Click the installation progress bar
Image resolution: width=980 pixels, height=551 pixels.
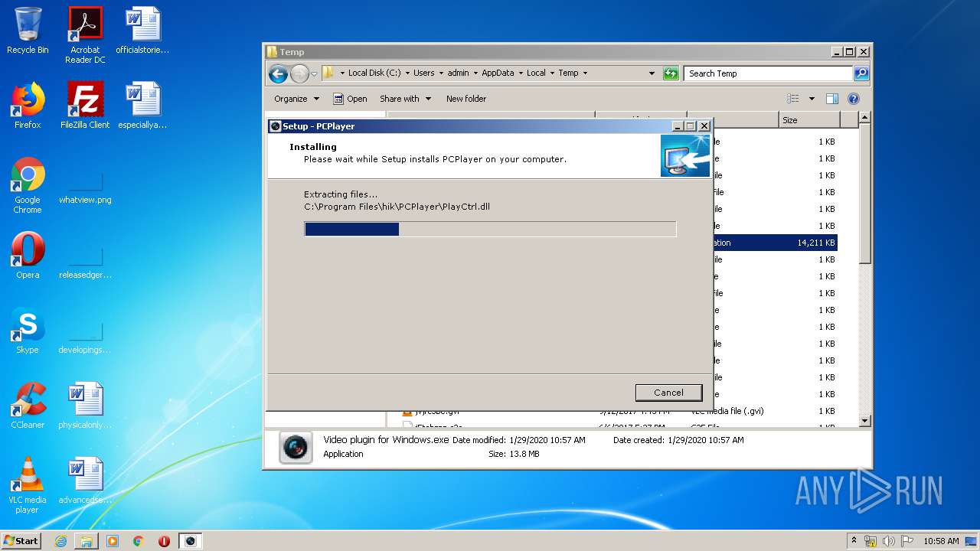click(x=490, y=229)
